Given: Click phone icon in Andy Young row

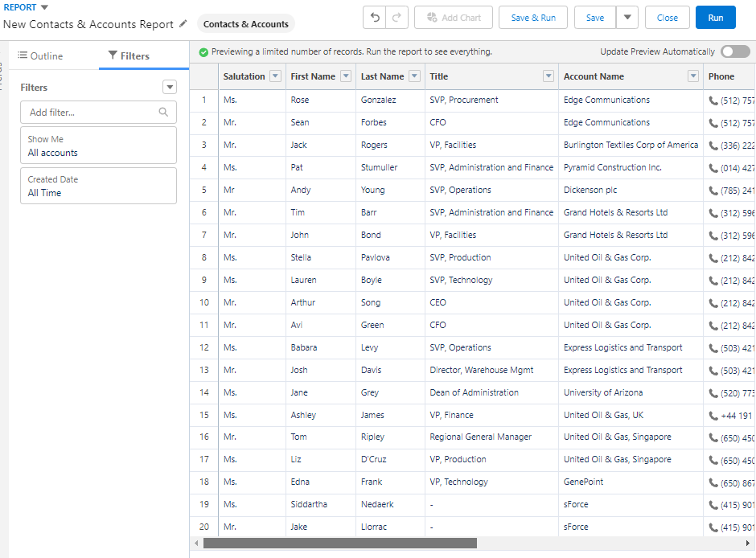Looking at the screenshot, I should (x=713, y=191).
